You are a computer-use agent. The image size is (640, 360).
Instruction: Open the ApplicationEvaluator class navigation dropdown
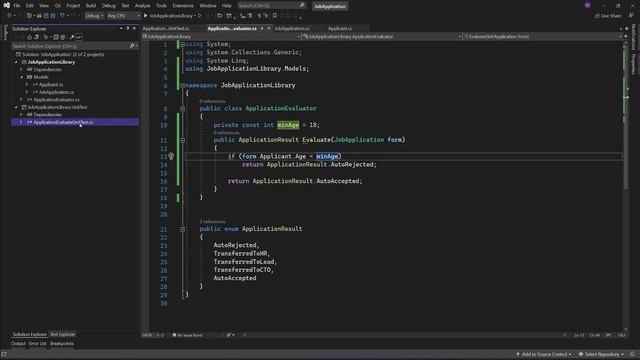pos(382,36)
